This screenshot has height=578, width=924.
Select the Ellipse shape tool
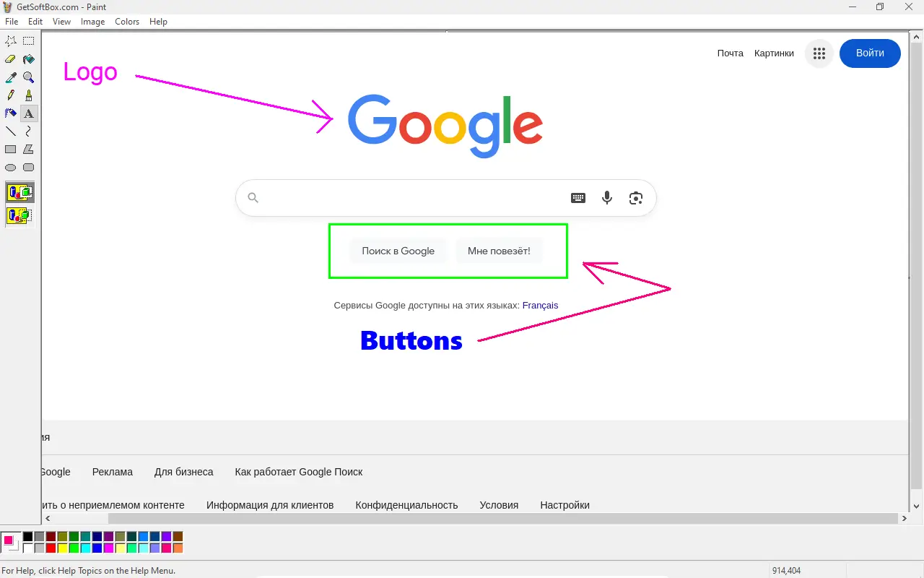[x=11, y=168]
